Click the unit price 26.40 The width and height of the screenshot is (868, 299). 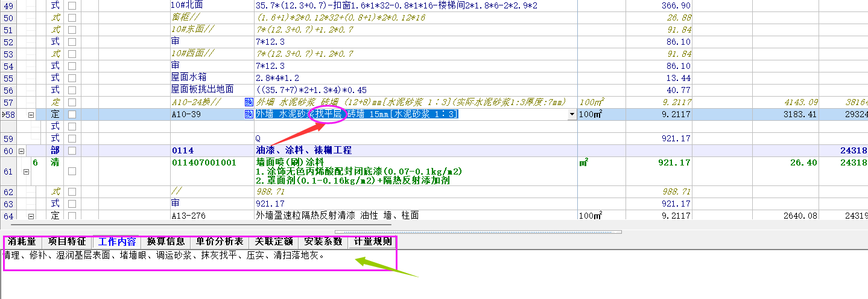tap(803, 162)
